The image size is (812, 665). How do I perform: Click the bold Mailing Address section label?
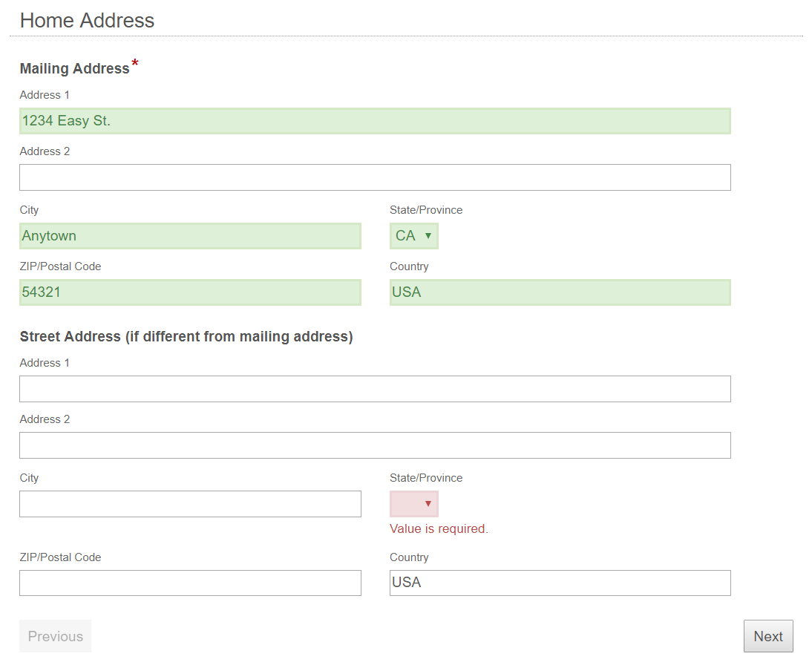point(74,69)
